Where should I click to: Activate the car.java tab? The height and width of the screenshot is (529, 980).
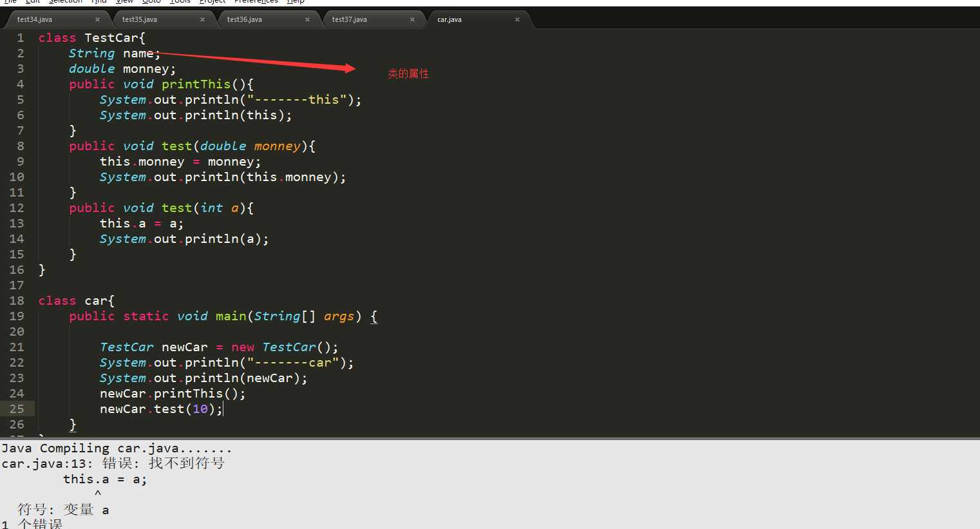point(449,19)
